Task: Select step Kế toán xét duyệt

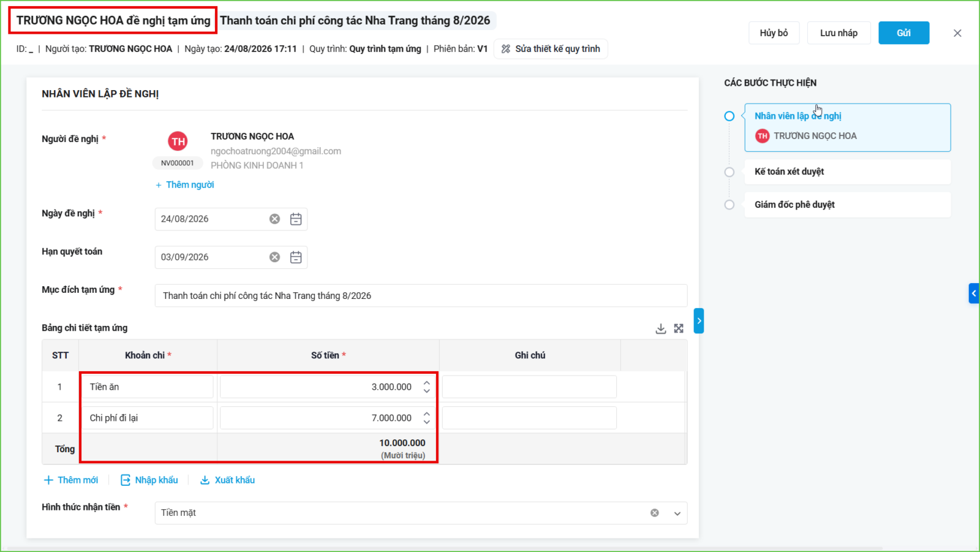Action: (x=848, y=172)
